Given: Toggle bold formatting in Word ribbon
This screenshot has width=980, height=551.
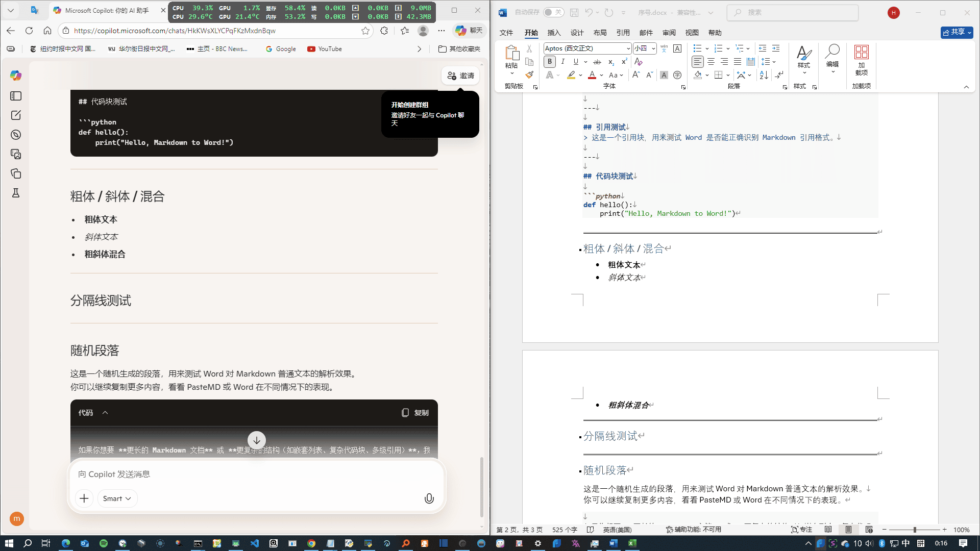Looking at the screenshot, I should [550, 62].
